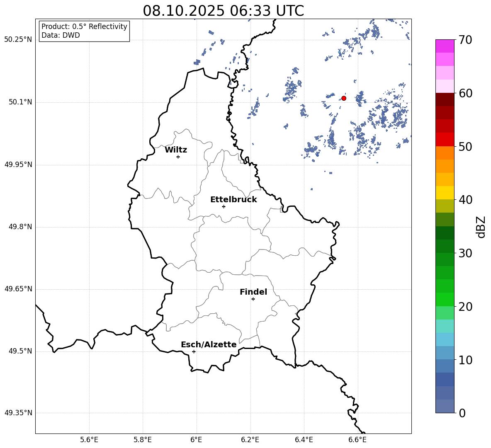Viewport: 491px width, 448px height.
Task: Click the Findel station cross marker
Action: [x=253, y=299]
